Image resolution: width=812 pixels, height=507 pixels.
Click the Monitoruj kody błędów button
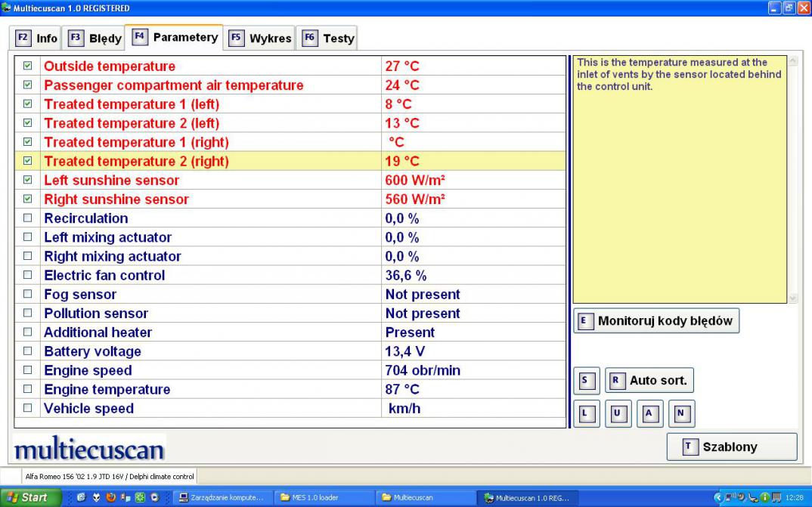(656, 321)
